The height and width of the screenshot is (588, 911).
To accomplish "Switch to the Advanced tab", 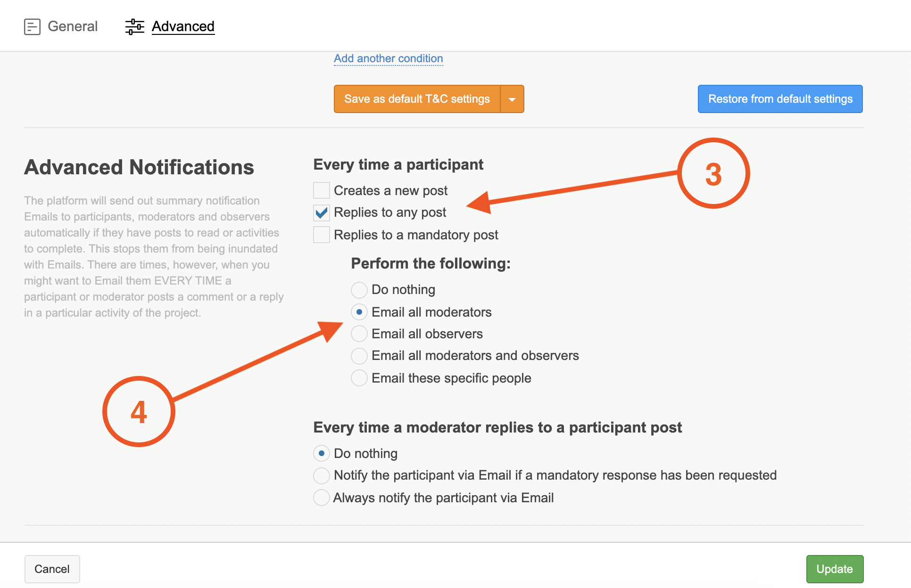I will [x=183, y=26].
